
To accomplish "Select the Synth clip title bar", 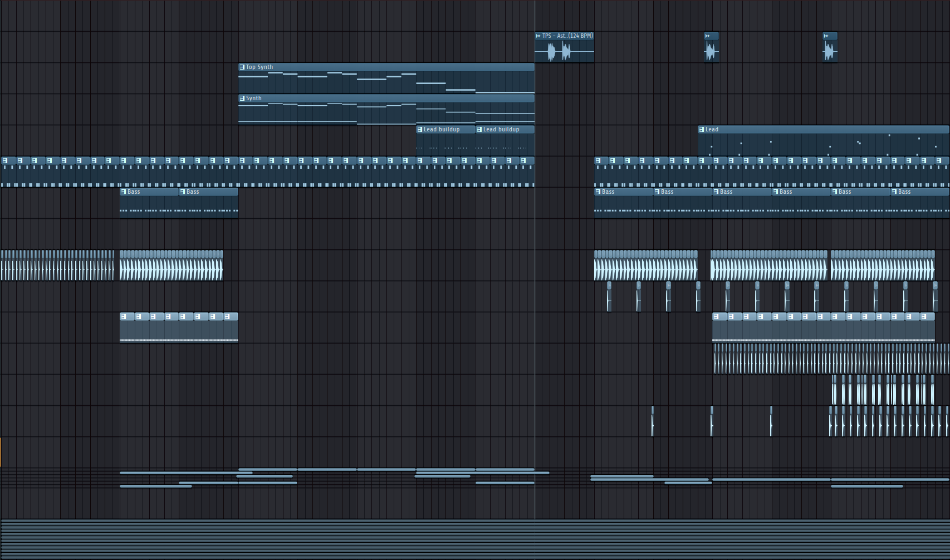I will click(386, 98).
